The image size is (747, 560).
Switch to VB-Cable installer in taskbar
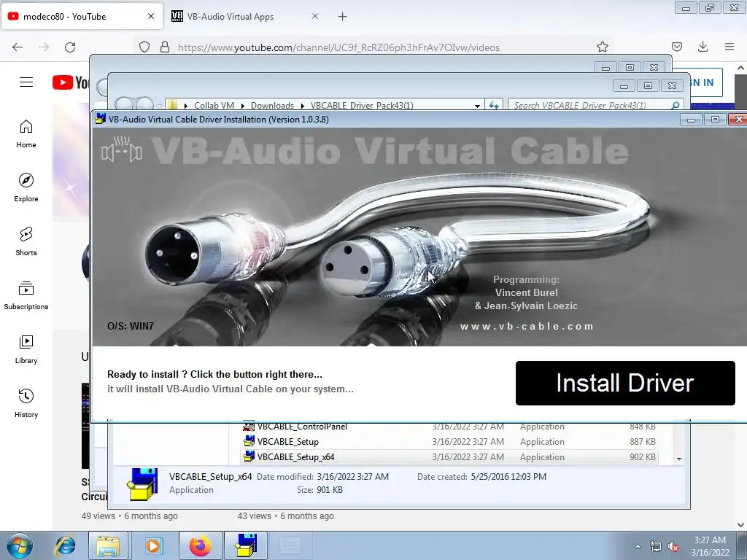point(246,545)
